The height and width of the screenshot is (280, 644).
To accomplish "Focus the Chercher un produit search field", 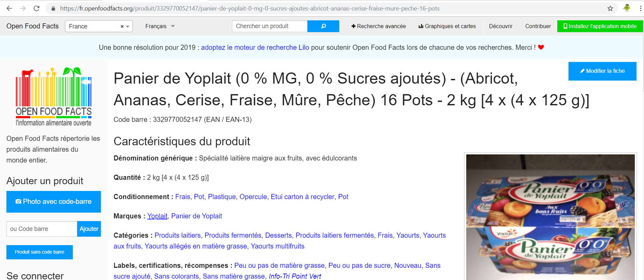I will [269, 26].
